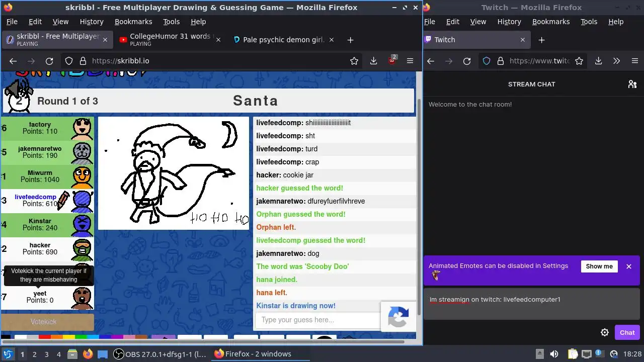Open the OBS 27.0.1 taskbar entry
The height and width of the screenshot is (362, 644).
[160, 354]
